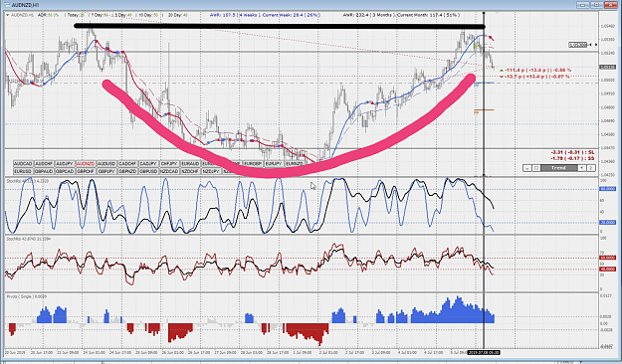Click the chart window icon beside AUDNZD,H1 title
The image size is (622, 364).
coord(6,5)
